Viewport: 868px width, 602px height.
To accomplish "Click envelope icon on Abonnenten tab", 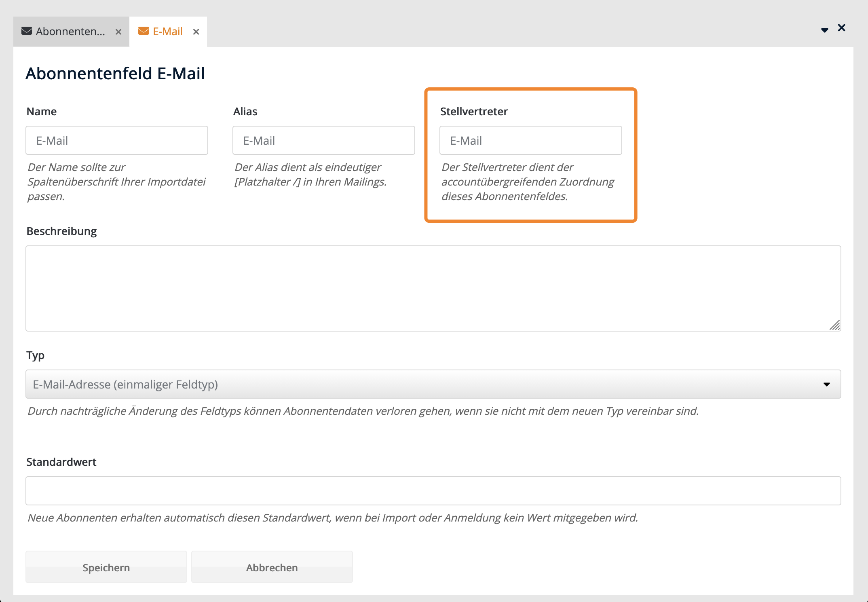I will tap(27, 31).
